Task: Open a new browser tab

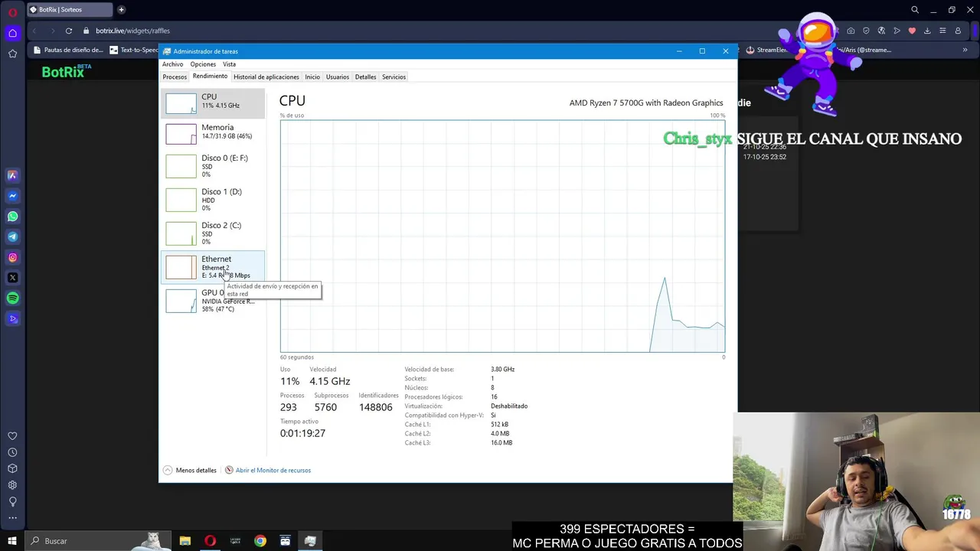Action: click(x=121, y=10)
